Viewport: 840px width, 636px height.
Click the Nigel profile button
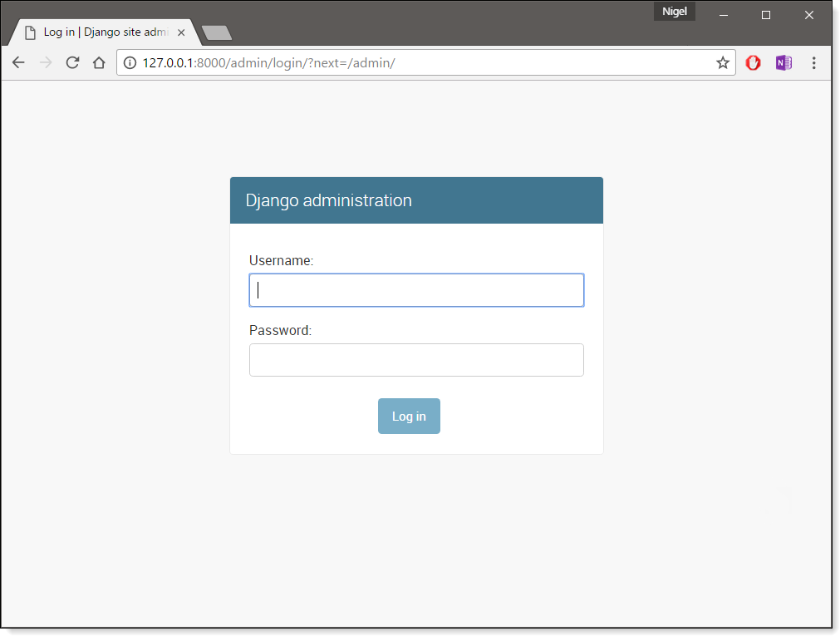point(675,12)
